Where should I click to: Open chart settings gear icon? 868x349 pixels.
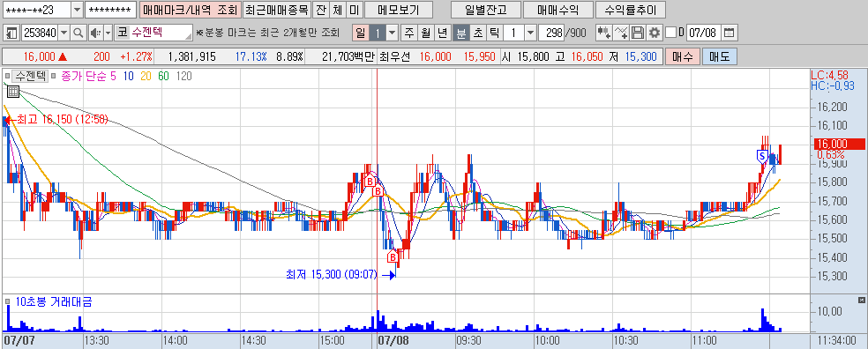pos(655,33)
